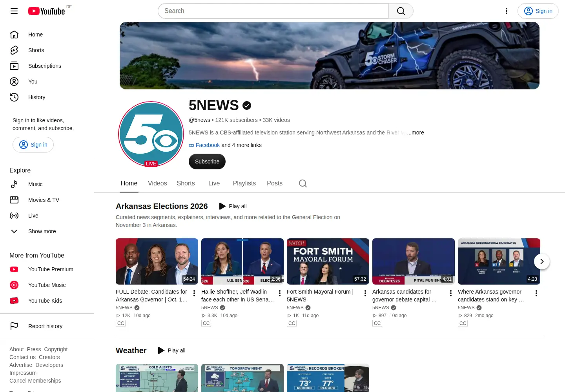This screenshot has width=565, height=392.
Task: Click Sign in at top right
Action: tap(538, 11)
